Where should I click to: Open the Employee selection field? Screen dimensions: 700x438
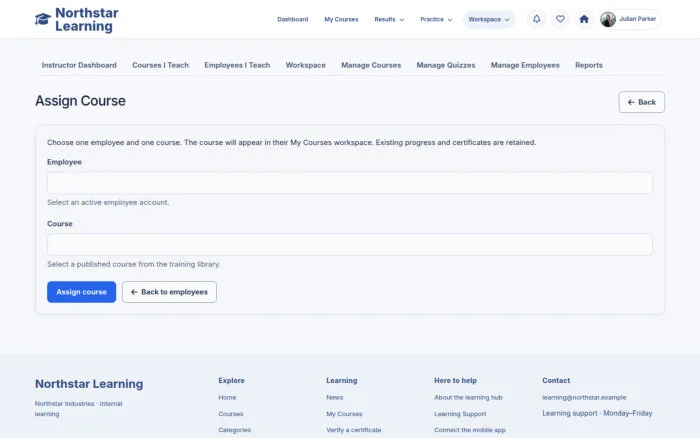pos(350,183)
